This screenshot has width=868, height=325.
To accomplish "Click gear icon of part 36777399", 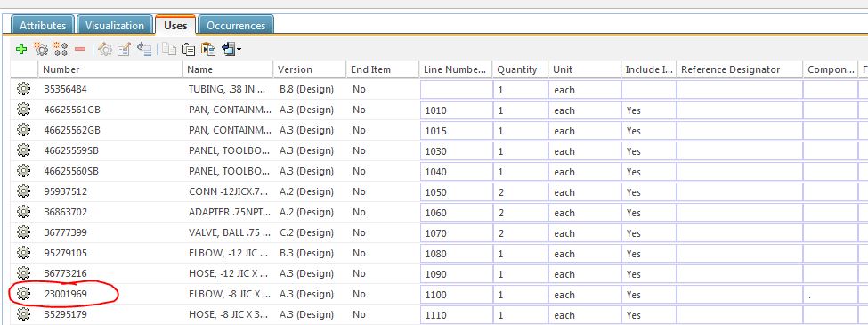I will point(23,232).
